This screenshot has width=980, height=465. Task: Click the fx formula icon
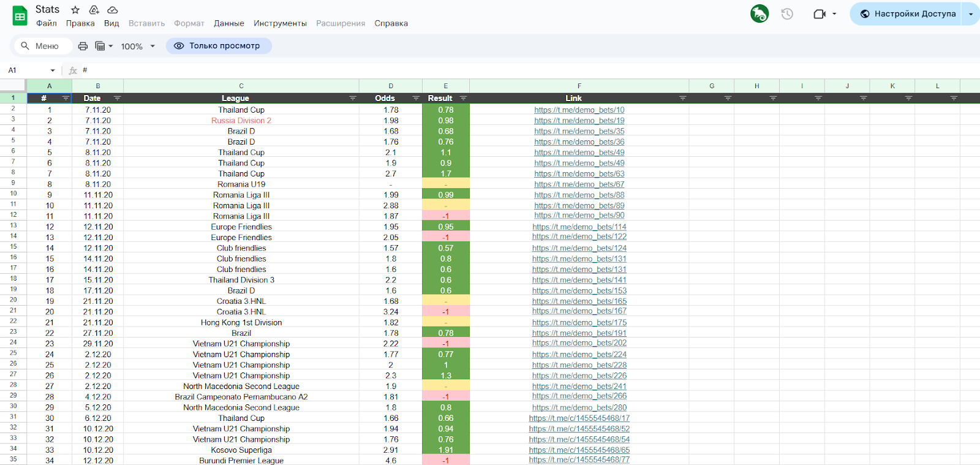73,70
